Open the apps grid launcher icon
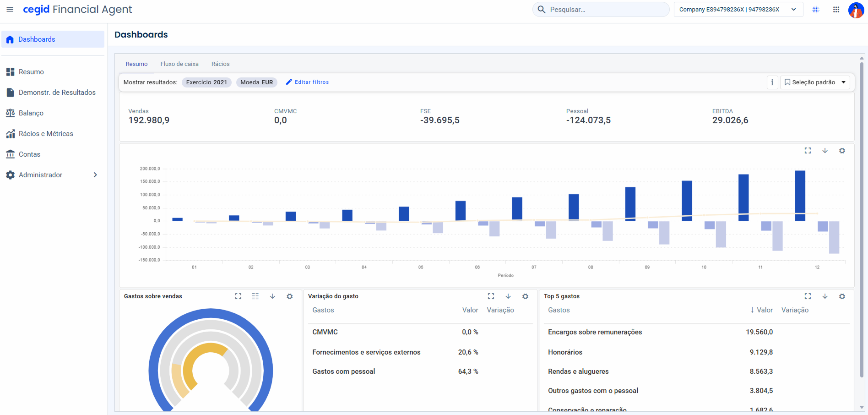Screen dimensions: 868x415 [836, 10]
